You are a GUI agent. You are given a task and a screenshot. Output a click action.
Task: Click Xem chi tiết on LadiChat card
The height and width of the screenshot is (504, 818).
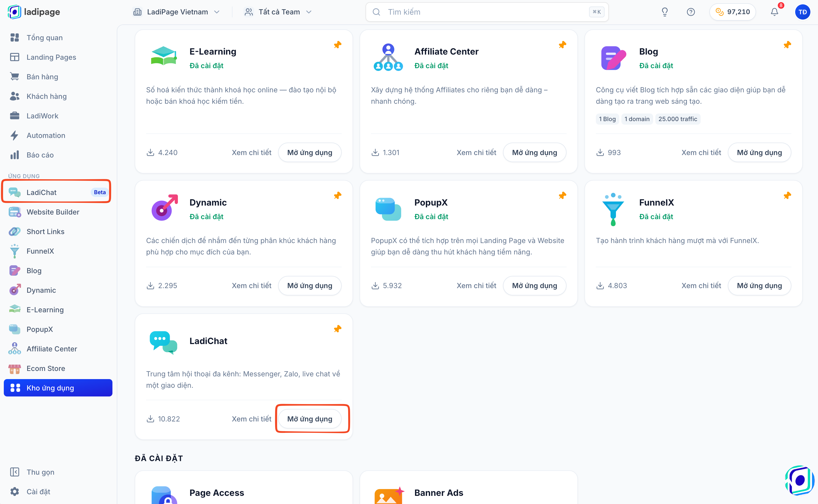coord(251,419)
